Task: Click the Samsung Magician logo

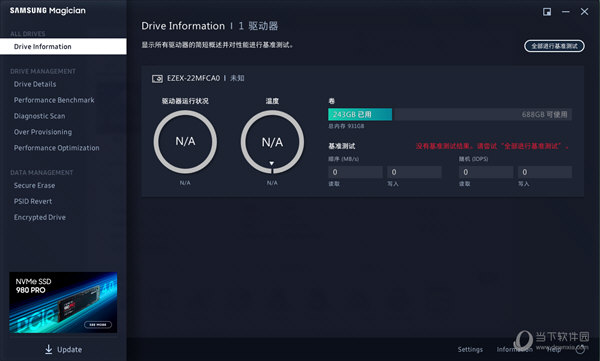Action: pos(47,11)
